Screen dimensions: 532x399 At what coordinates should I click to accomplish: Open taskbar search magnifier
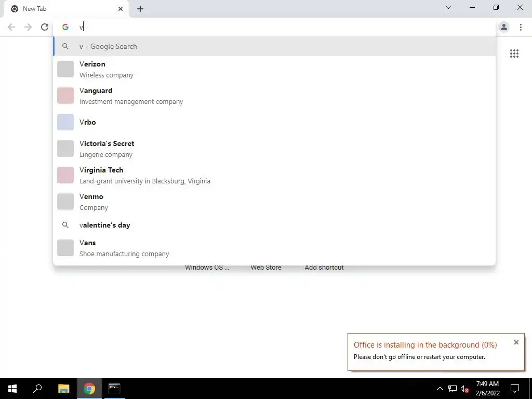(37, 389)
